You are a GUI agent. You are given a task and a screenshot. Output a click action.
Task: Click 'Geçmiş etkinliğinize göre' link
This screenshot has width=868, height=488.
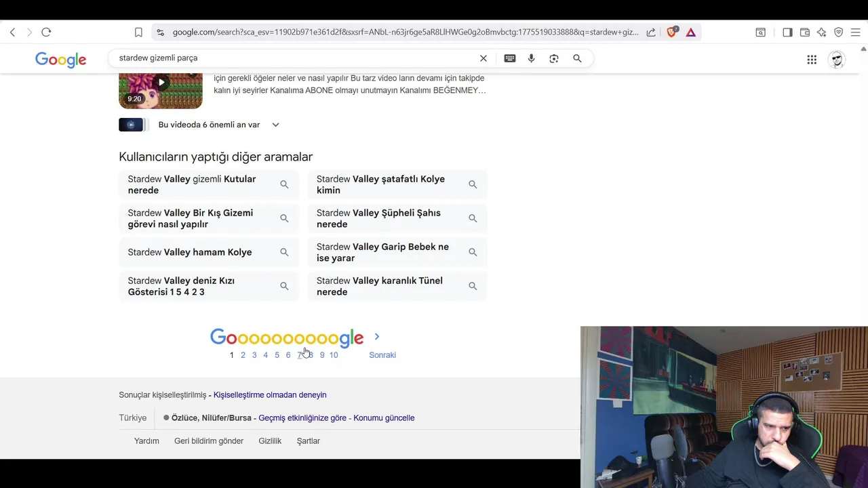click(x=302, y=418)
